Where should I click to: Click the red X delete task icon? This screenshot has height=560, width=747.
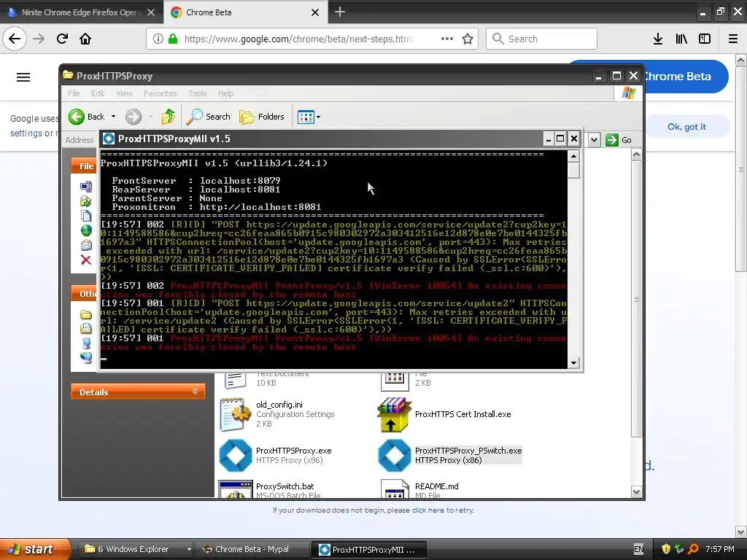point(86,260)
